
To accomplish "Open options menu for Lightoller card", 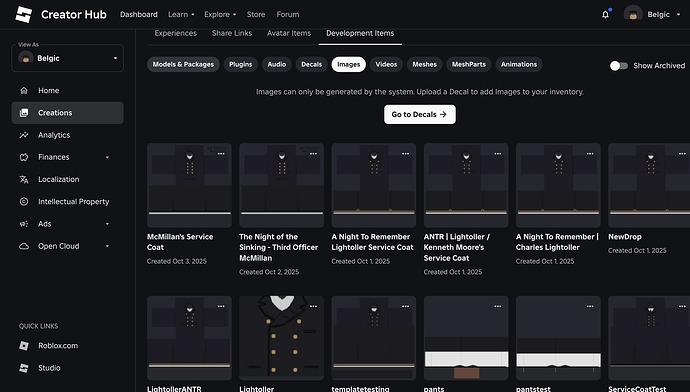I will click(x=313, y=306).
